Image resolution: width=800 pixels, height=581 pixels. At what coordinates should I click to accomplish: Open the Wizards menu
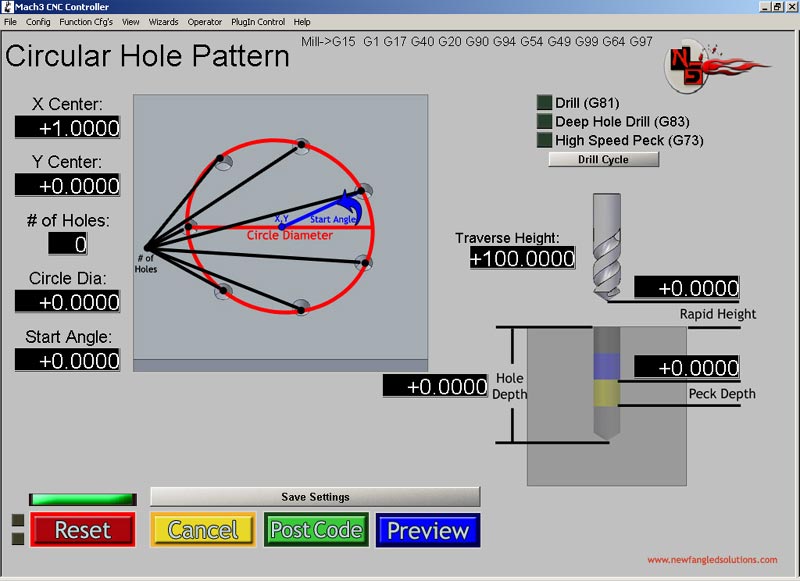pos(163,22)
